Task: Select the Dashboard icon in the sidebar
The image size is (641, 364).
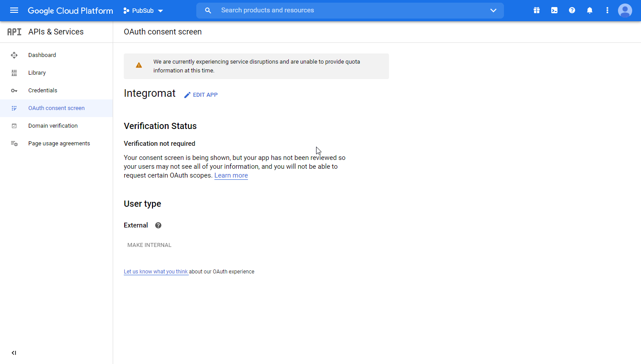Action: 14,55
